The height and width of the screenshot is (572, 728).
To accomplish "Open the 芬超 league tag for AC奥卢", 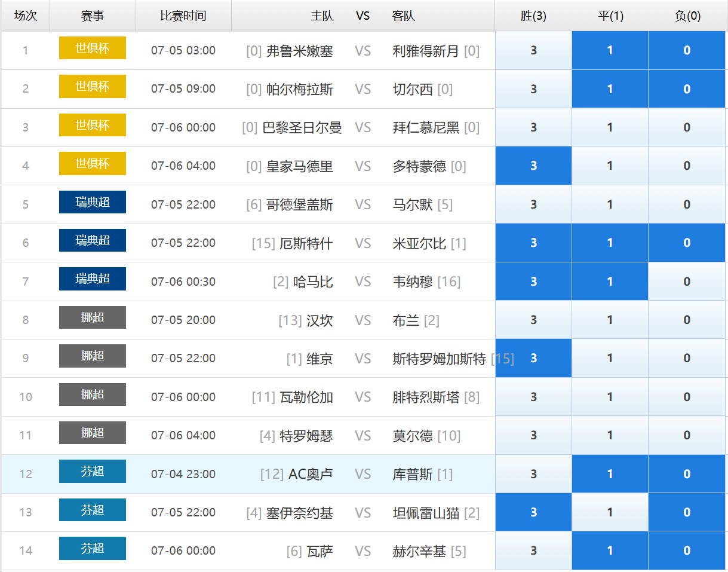I will pyautogui.click(x=93, y=471).
